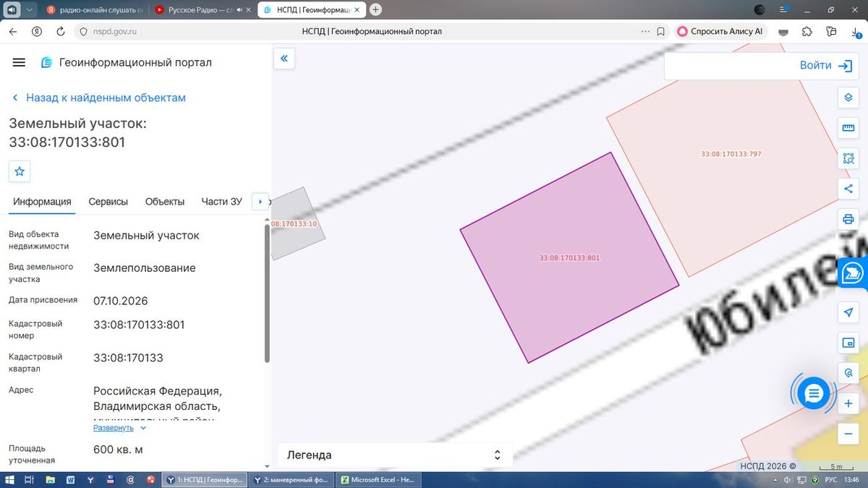Open the Части ЗУ tab

[221, 202]
